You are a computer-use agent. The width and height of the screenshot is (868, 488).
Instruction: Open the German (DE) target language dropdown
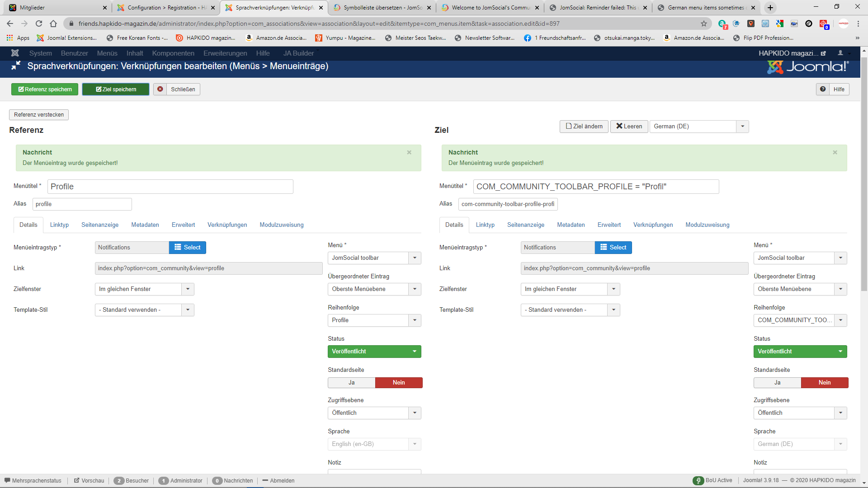[x=699, y=126]
